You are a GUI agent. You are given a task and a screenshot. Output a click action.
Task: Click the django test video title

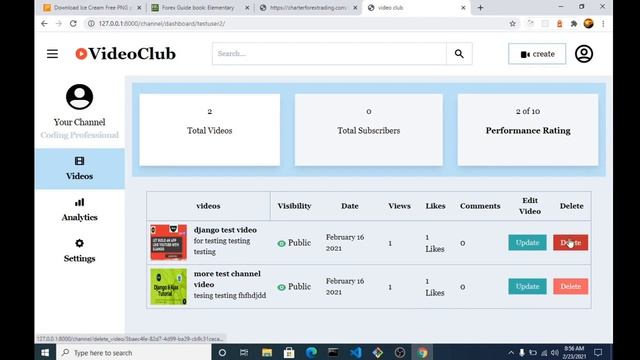click(225, 230)
